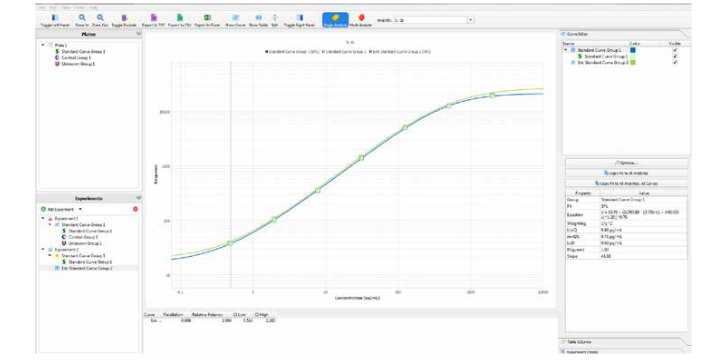Click the dark blue color swatch

633,50
